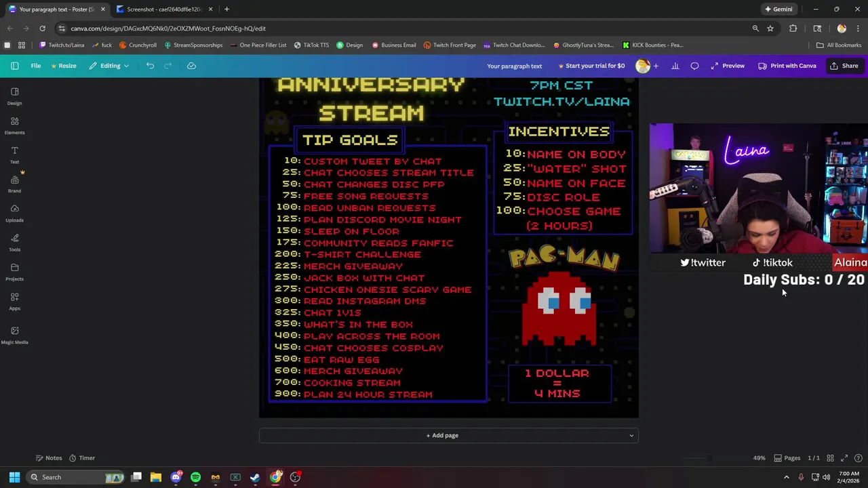Open the Design panel in the sidebar
This screenshot has width=868, height=488.
[14, 96]
